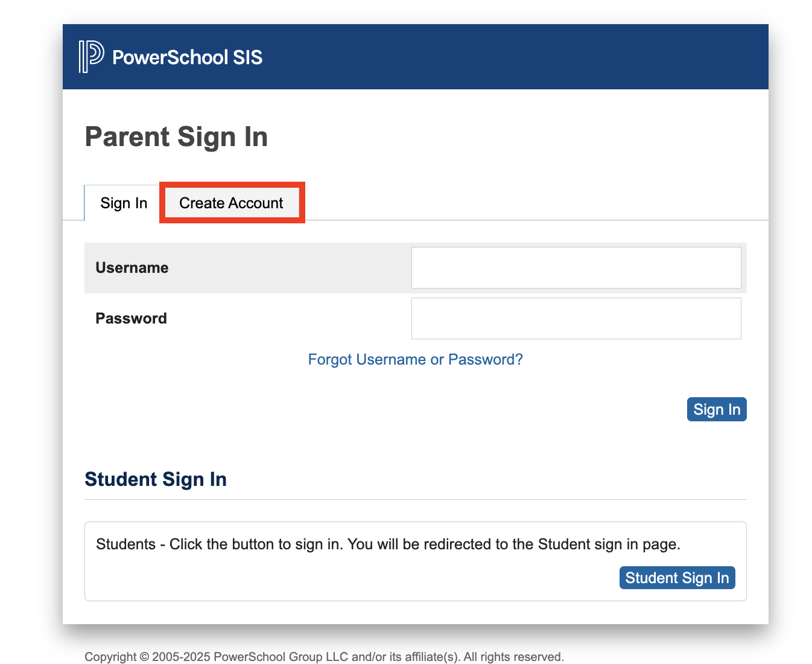Click inside the Password field
The image size is (812, 664).
576,318
